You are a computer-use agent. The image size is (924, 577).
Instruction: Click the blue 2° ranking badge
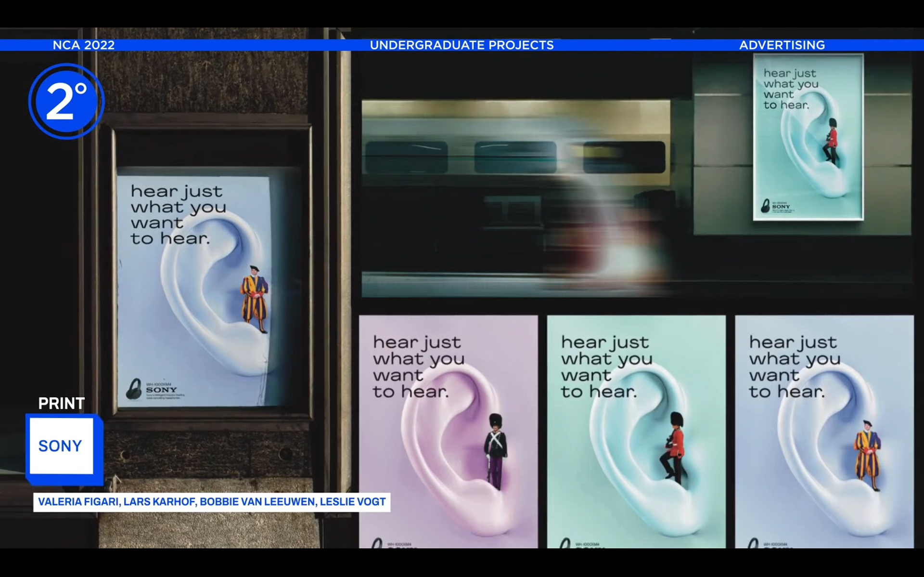coord(66,101)
